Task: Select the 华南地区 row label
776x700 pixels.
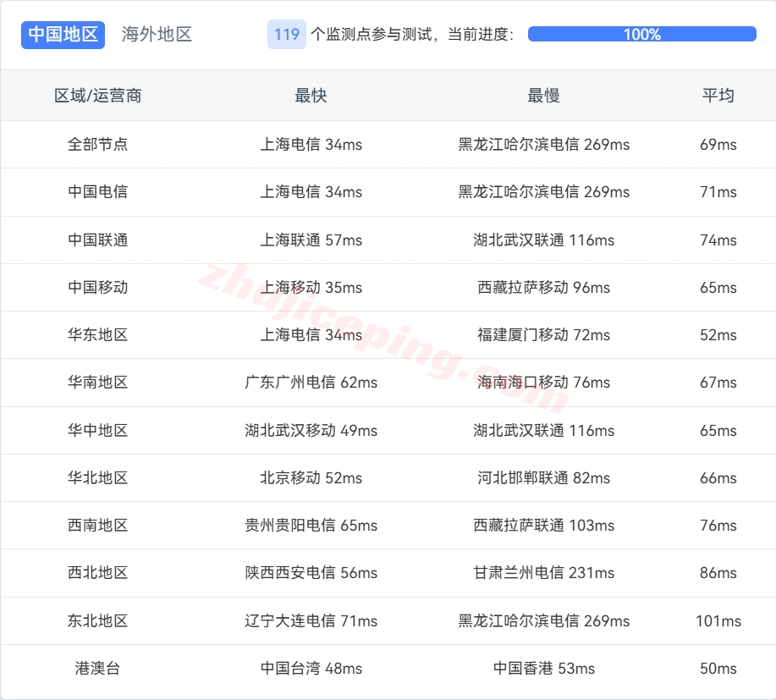Action: (x=98, y=383)
